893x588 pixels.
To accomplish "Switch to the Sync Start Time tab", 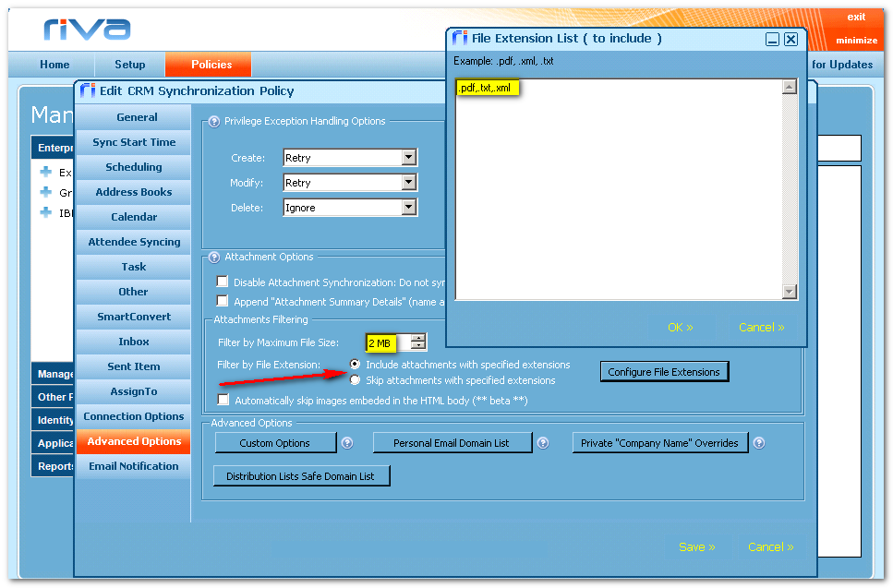I will (x=133, y=142).
